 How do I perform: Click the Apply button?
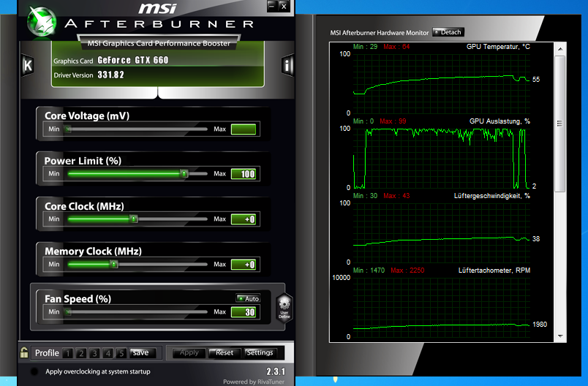(x=189, y=352)
